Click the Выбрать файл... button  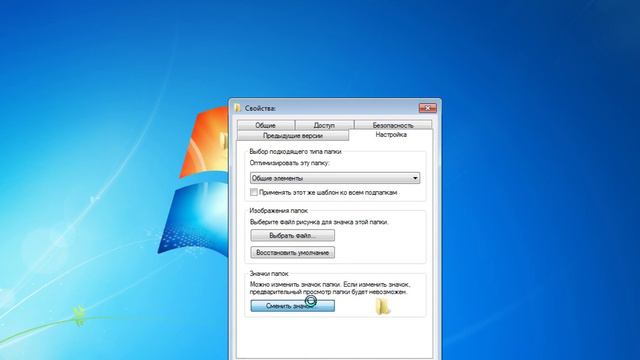coord(293,236)
